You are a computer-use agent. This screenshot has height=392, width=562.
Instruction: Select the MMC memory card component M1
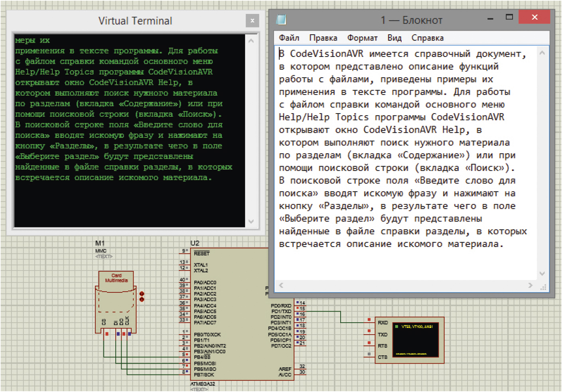tap(116, 302)
